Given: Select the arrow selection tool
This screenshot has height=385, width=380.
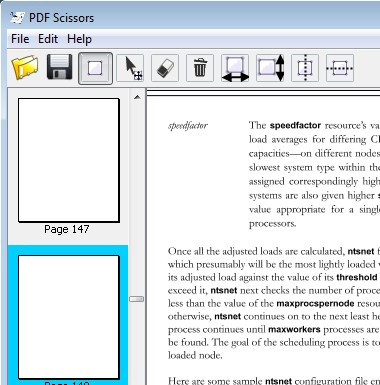Looking at the screenshot, I should pos(130,68).
